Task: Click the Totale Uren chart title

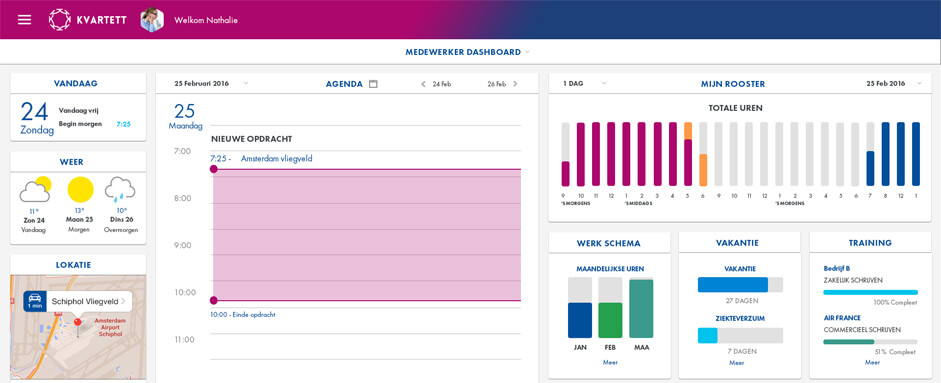Action: (x=736, y=108)
